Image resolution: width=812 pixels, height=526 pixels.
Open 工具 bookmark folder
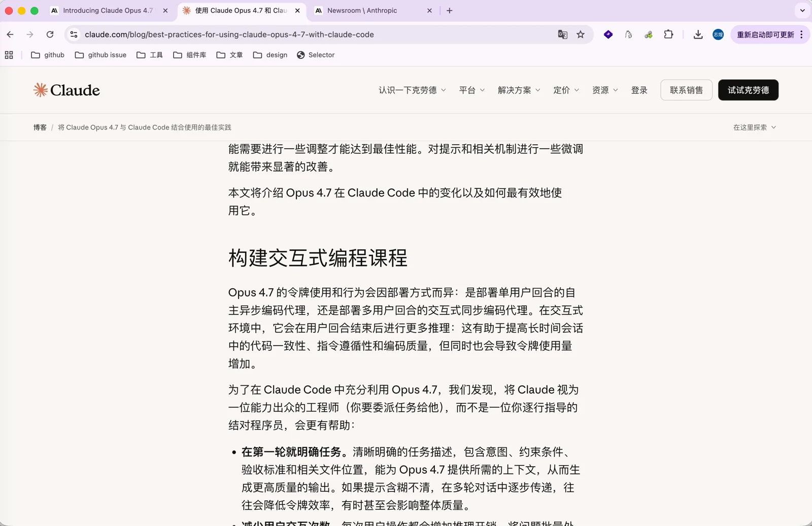pyautogui.click(x=150, y=55)
